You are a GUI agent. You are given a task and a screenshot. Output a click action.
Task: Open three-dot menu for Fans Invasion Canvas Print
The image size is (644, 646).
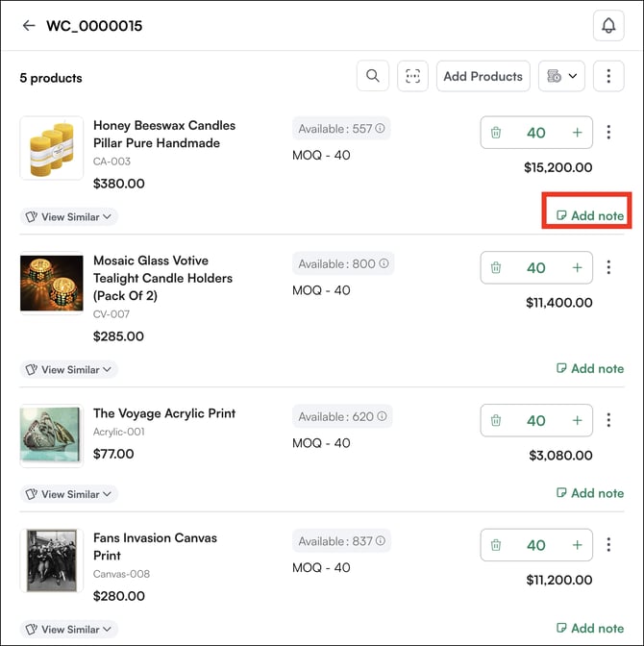point(608,545)
